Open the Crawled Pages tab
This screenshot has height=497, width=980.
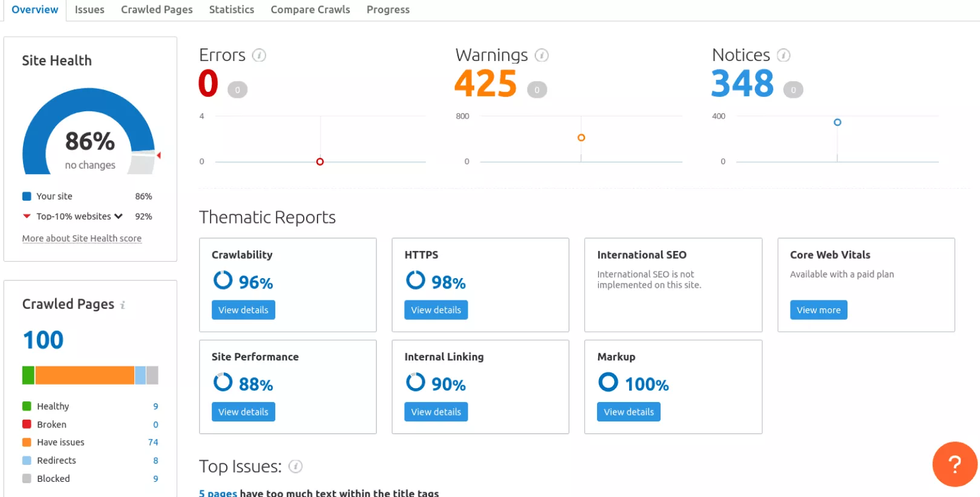point(157,10)
